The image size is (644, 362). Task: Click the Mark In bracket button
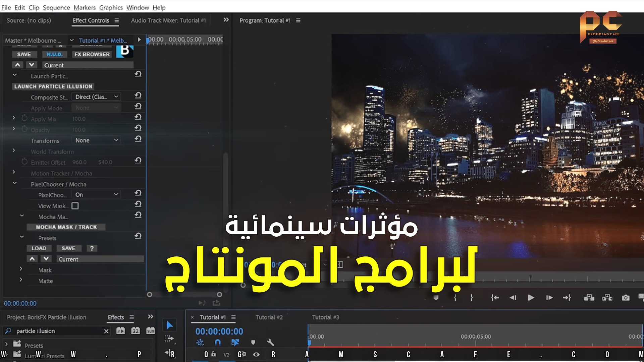[x=455, y=298]
